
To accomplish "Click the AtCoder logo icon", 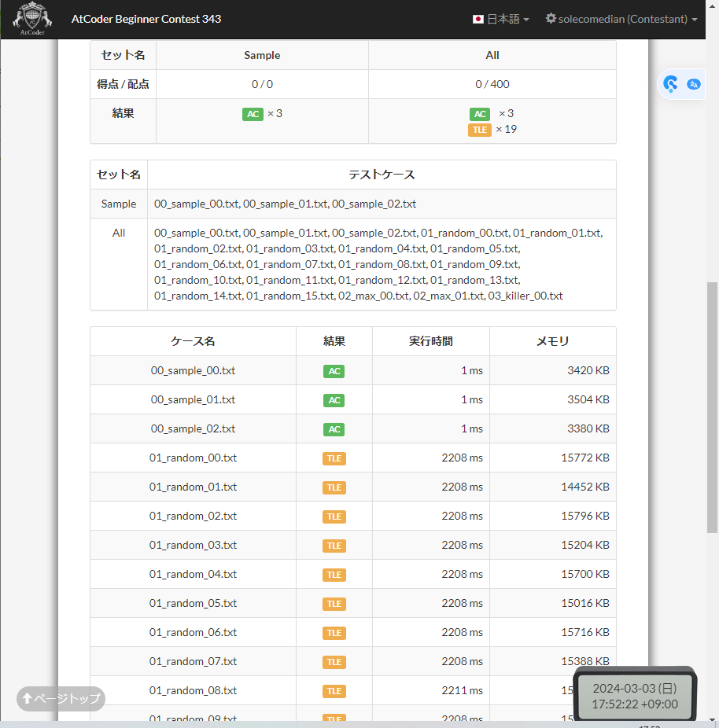I will [32, 19].
